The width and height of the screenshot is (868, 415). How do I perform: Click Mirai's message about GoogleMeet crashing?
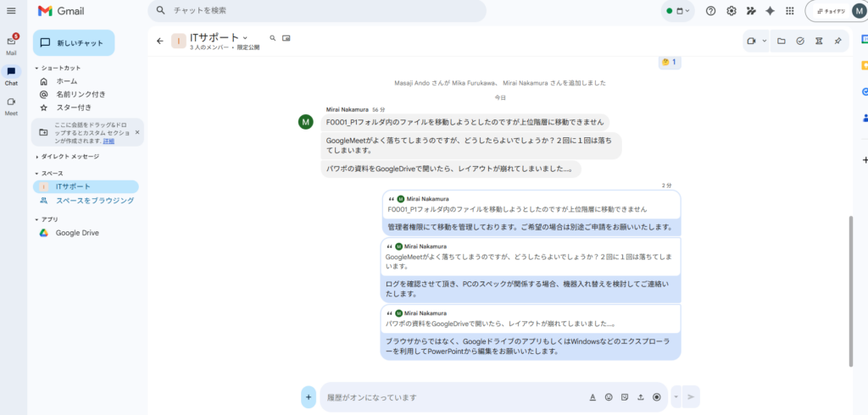tap(471, 146)
